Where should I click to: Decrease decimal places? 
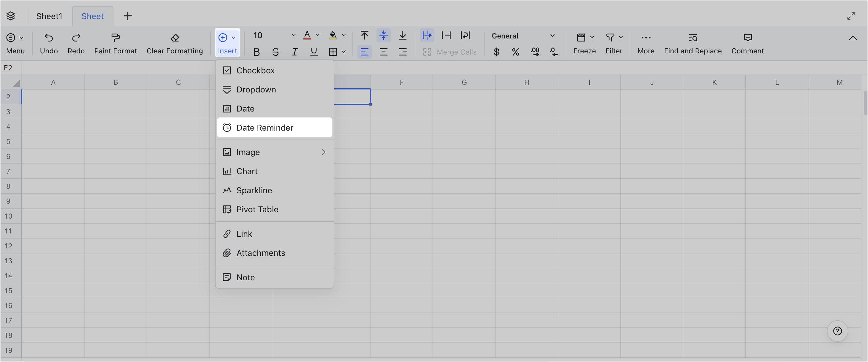(x=554, y=52)
